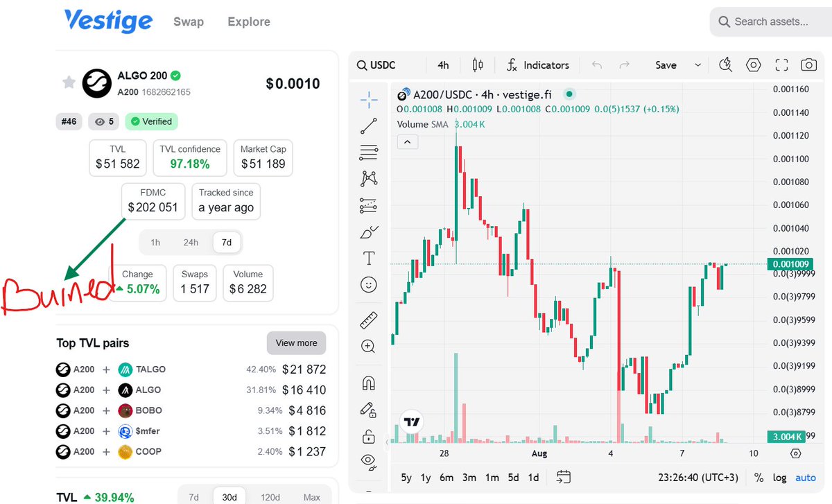The width and height of the screenshot is (832, 504).
Task: Open the Explore page
Action: [x=249, y=21]
